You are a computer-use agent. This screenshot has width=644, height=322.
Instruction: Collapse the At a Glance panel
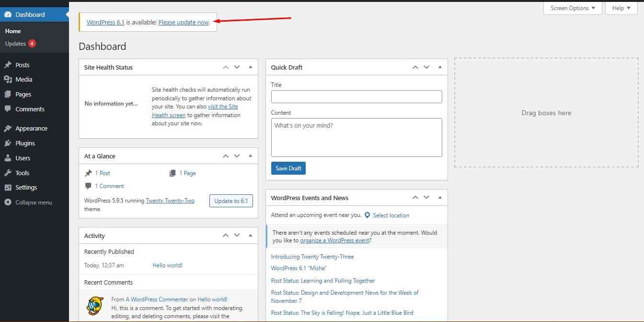pos(250,156)
